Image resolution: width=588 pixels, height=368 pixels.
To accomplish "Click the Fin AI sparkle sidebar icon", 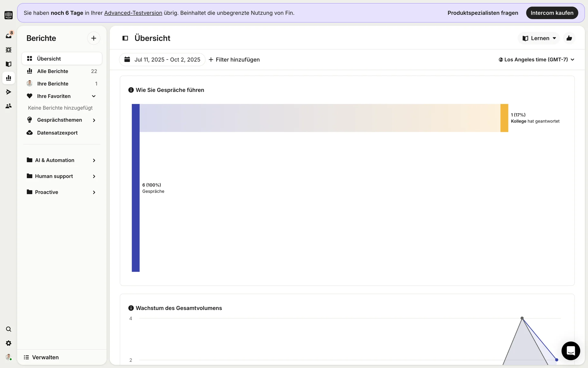I will pyautogui.click(x=9, y=50).
